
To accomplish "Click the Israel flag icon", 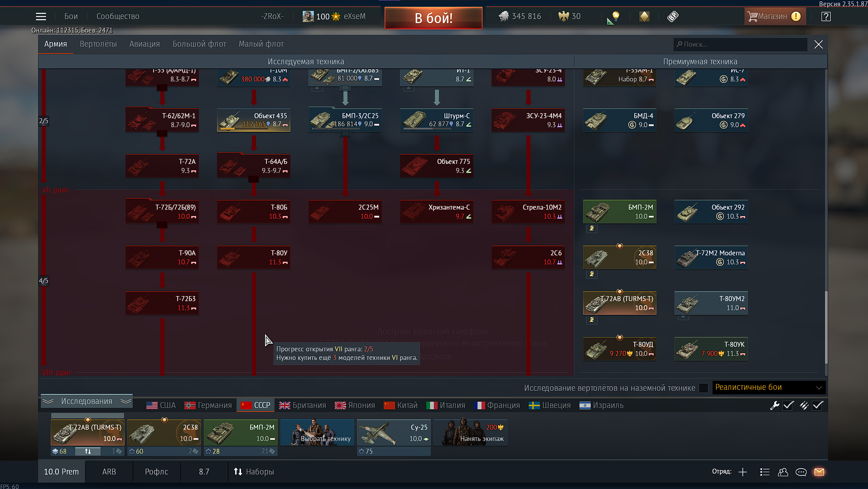I will (585, 405).
